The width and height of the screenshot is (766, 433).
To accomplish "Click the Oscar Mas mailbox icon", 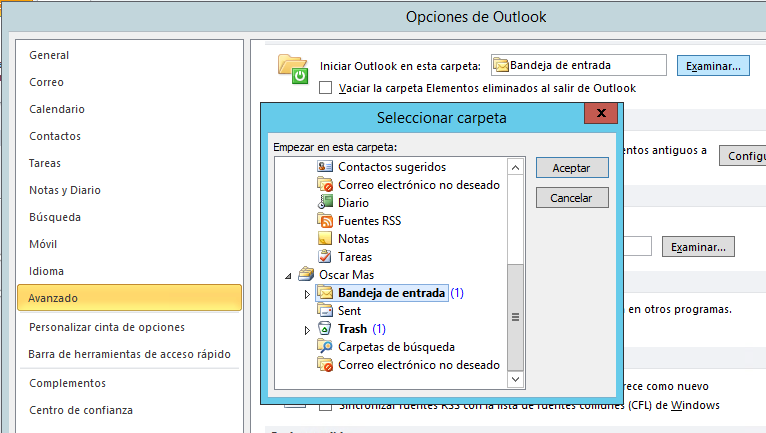I will coord(306,274).
